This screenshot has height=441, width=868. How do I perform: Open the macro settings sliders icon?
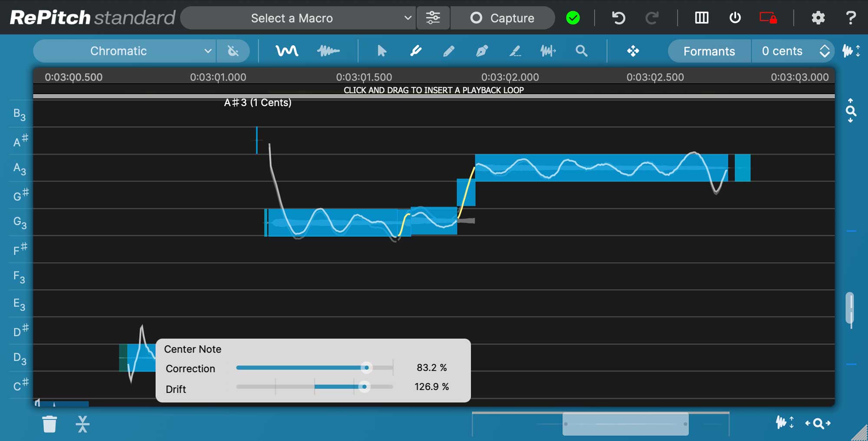click(x=433, y=18)
